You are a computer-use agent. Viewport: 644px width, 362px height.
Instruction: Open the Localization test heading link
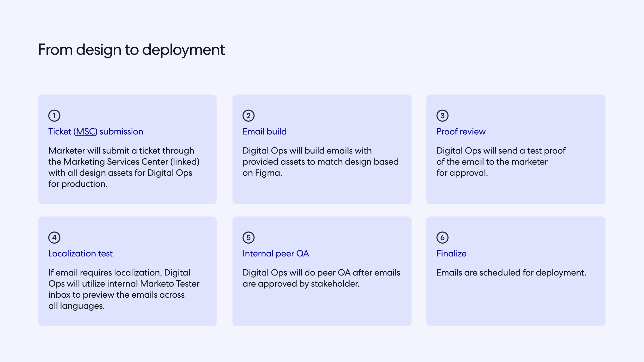[x=80, y=253]
